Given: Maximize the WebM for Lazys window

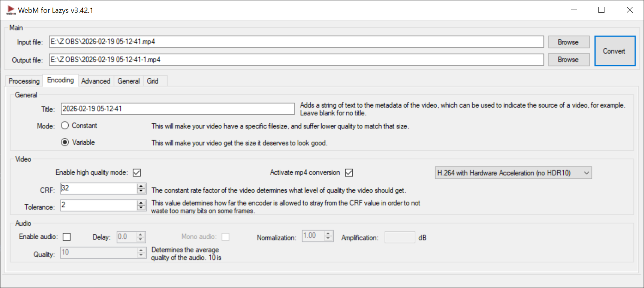Looking at the screenshot, I should tap(601, 10).
